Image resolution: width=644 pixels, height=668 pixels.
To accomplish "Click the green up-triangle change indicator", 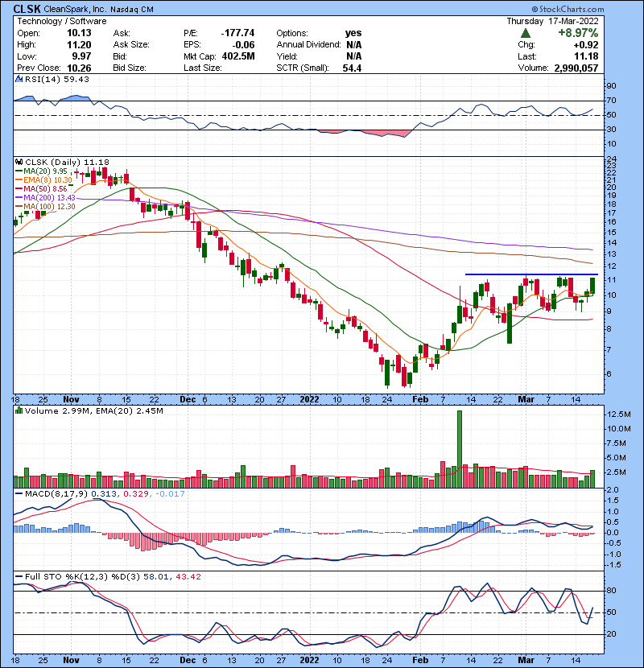I will [526, 33].
